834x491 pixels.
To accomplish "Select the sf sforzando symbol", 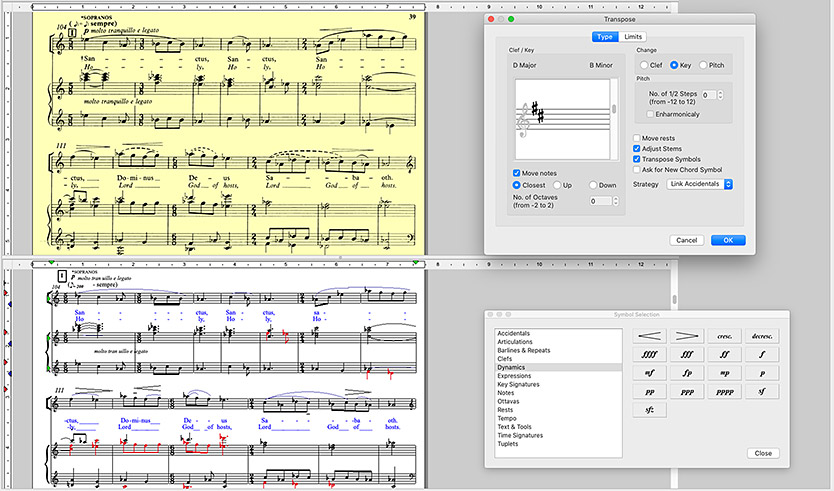I will 762,392.
